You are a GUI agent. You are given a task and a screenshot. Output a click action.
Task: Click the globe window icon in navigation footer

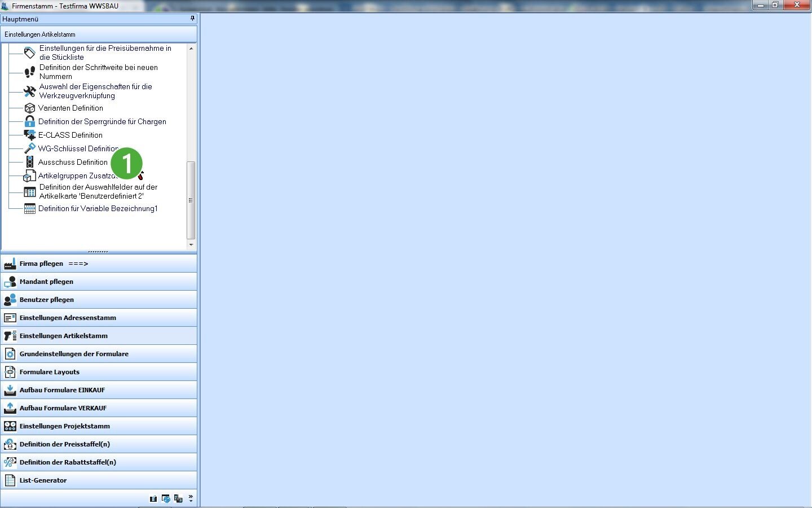166,499
